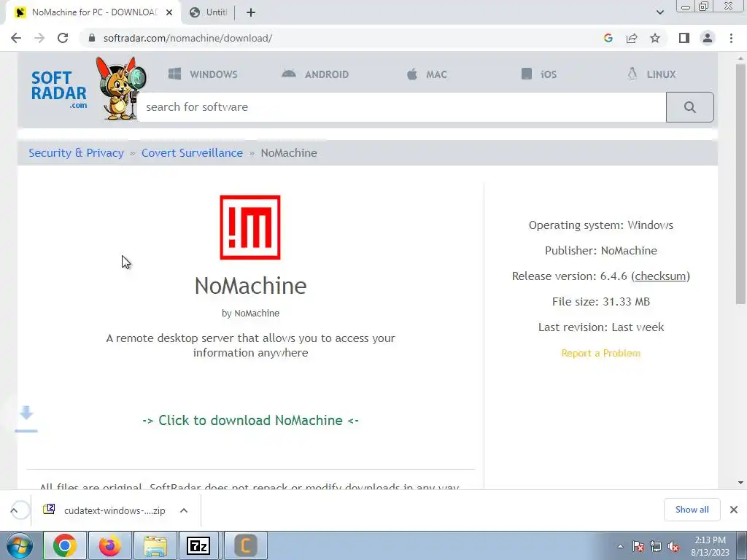This screenshot has height=560, width=747.
Task: Click the text 'Last revision: Last week'
Action: [601, 327]
